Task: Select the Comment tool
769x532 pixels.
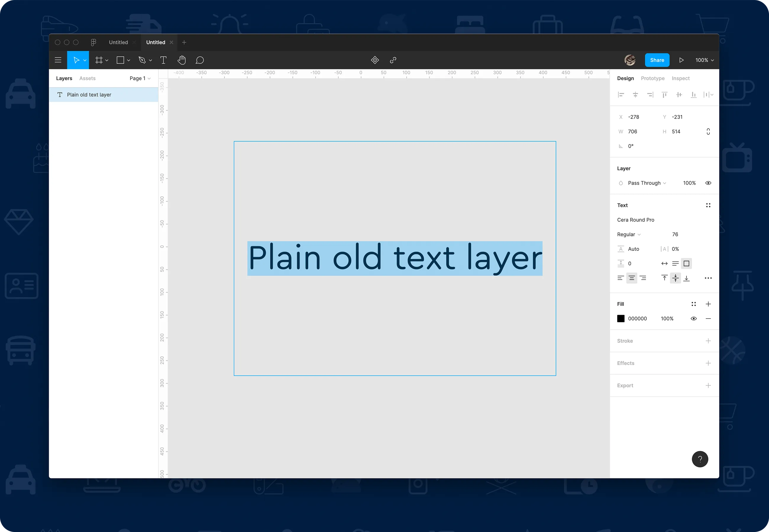Action: click(200, 60)
